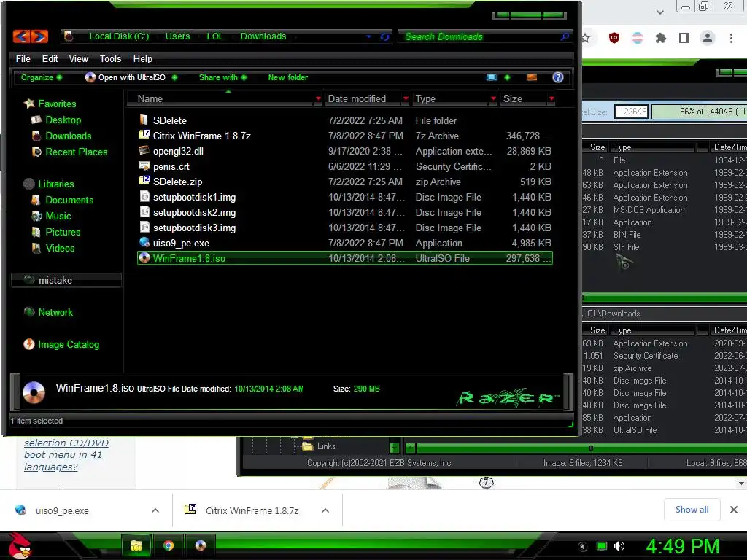The image size is (747, 560).
Task: Click the speaker volume tray icon
Action: pyautogui.click(x=619, y=546)
